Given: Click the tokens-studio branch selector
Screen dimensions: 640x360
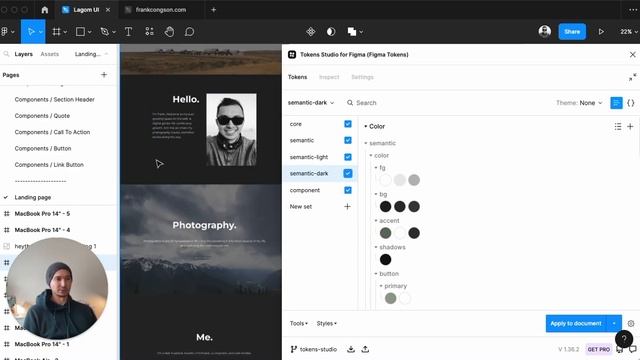Looking at the screenshot, I should click(x=314, y=349).
